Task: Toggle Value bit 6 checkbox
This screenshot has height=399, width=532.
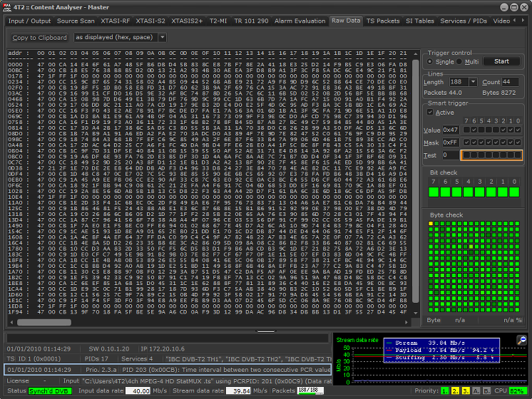Action: pos(474,130)
